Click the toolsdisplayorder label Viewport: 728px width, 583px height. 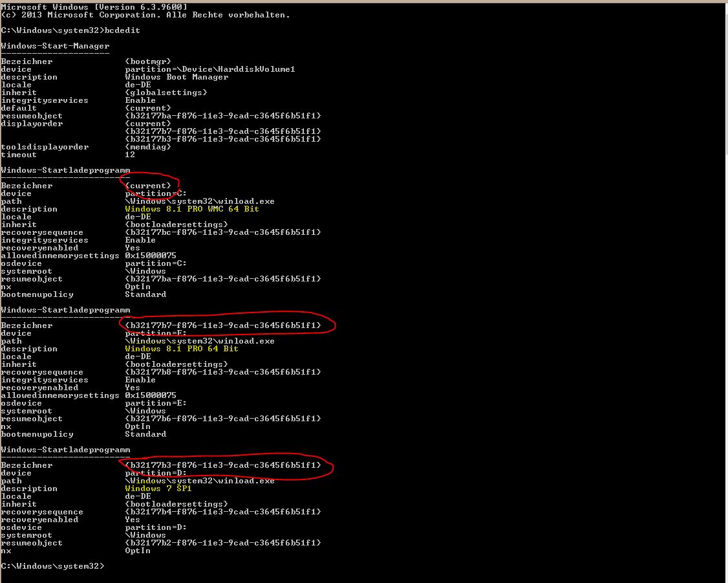click(45, 147)
